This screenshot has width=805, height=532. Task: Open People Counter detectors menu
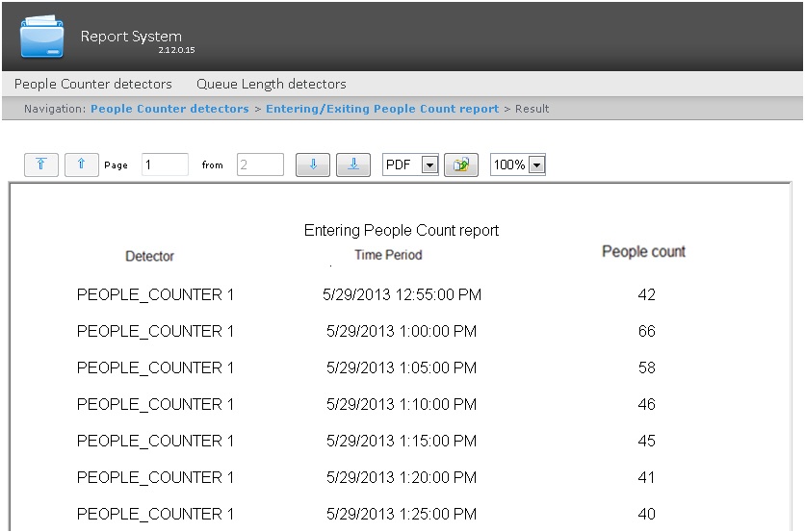tap(93, 84)
